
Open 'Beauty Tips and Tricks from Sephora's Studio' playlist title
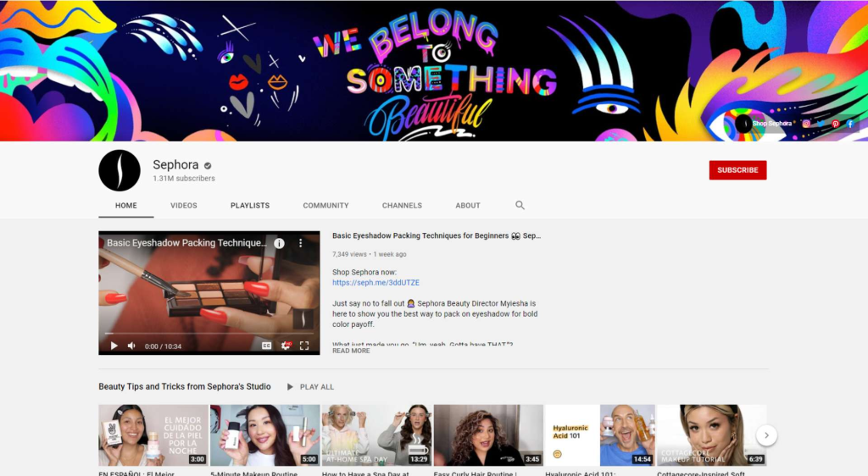click(x=184, y=386)
